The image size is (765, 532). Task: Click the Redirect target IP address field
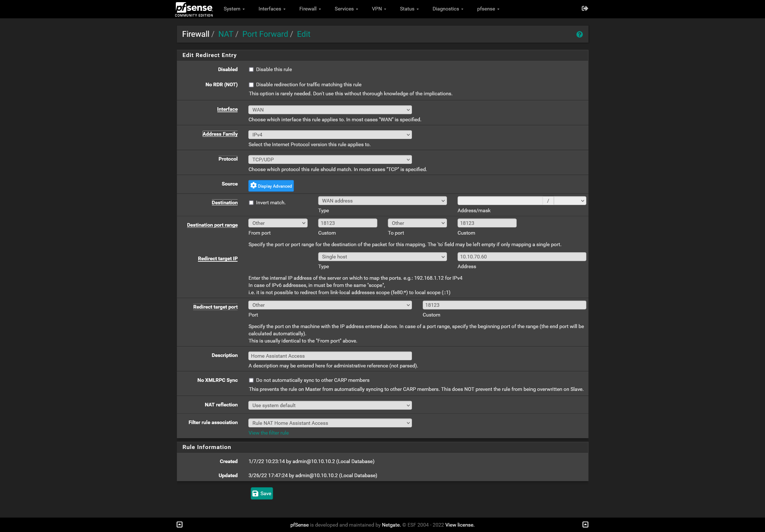[x=521, y=257]
